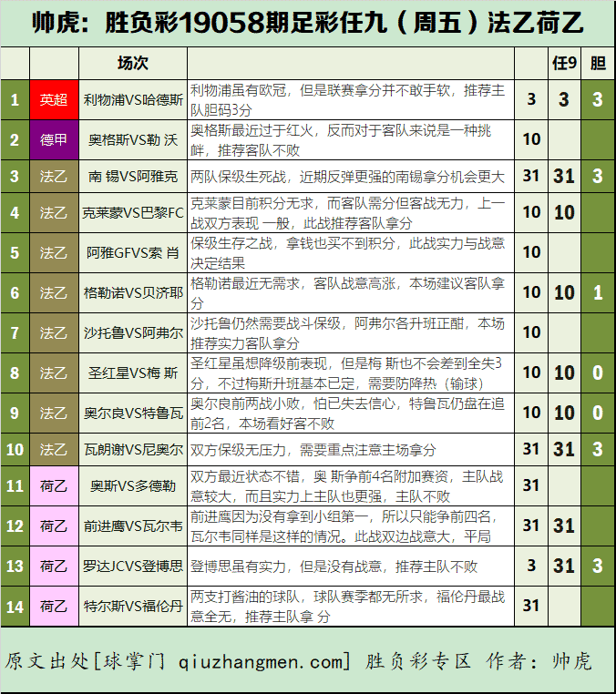Image resolution: width=616 pixels, height=694 pixels.
Task: Select match 格勒诺VS贝济耶
Action: coord(133,292)
